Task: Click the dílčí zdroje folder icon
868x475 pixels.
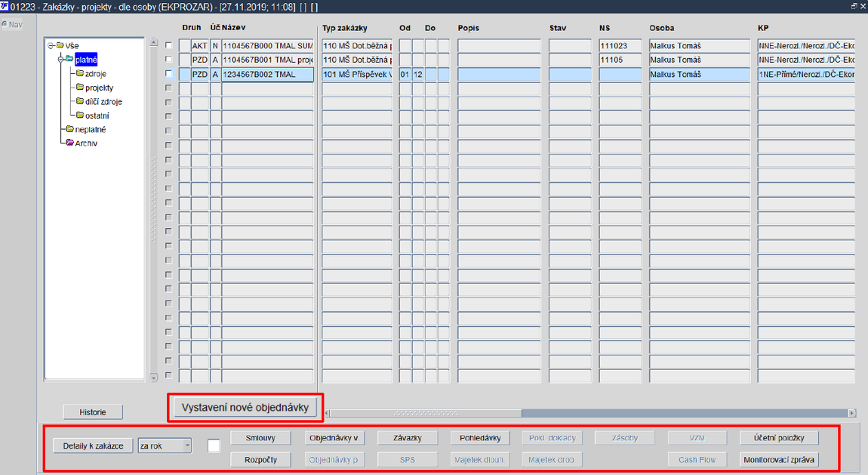Action: (x=80, y=101)
